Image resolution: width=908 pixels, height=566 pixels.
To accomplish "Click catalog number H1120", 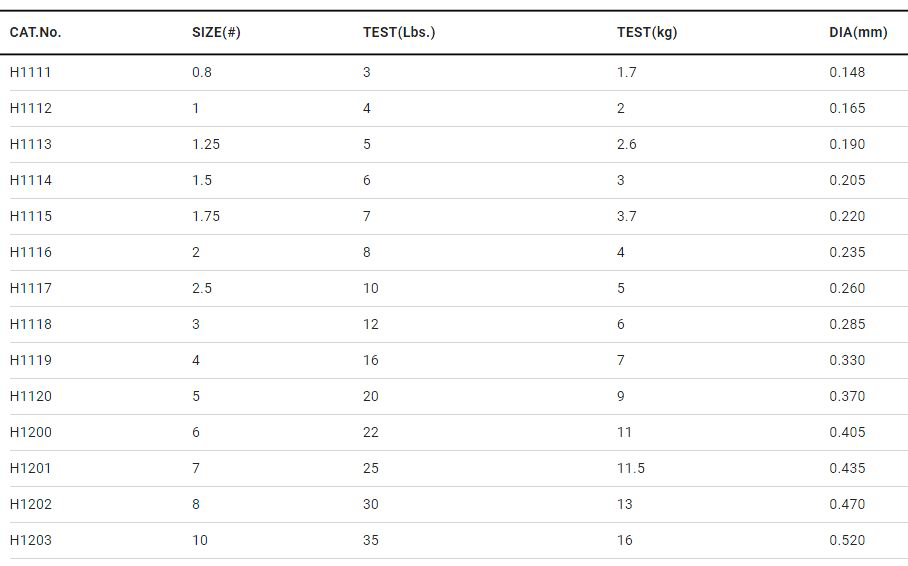I will (x=31, y=396).
